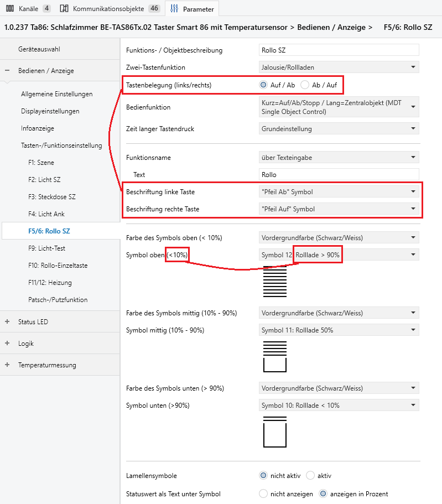Open the Symbol mittig dropdown
Screen dimensions: 442x504
click(339, 330)
